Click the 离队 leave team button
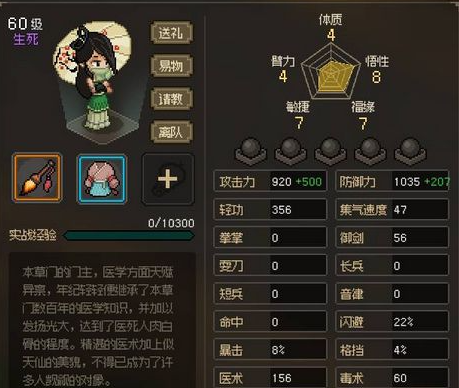 pyautogui.click(x=171, y=132)
